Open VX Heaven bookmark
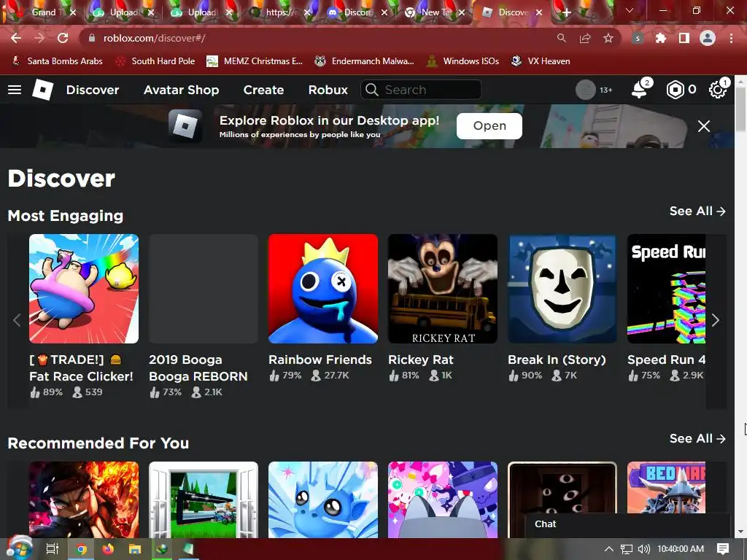 point(541,61)
